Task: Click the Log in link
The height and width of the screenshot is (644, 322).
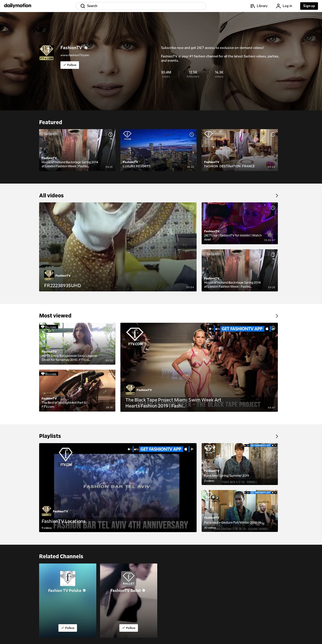Action: (284, 6)
